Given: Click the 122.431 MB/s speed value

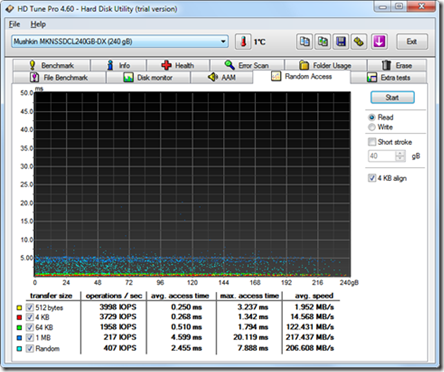Looking at the screenshot, I should click(310, 327).
